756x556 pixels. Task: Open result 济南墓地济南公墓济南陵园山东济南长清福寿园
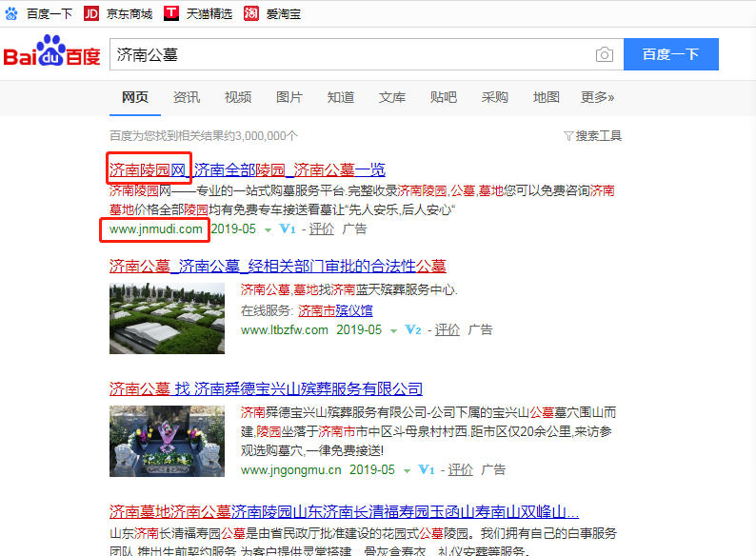pos(345,511)
